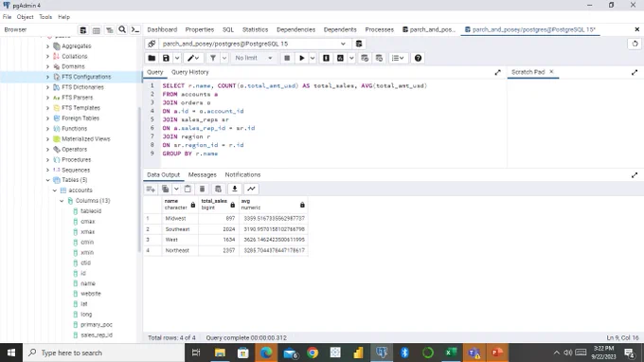Copy selected rows in Data Output
The width and height of the screenshot is (644, 362).
click(165, 189)
